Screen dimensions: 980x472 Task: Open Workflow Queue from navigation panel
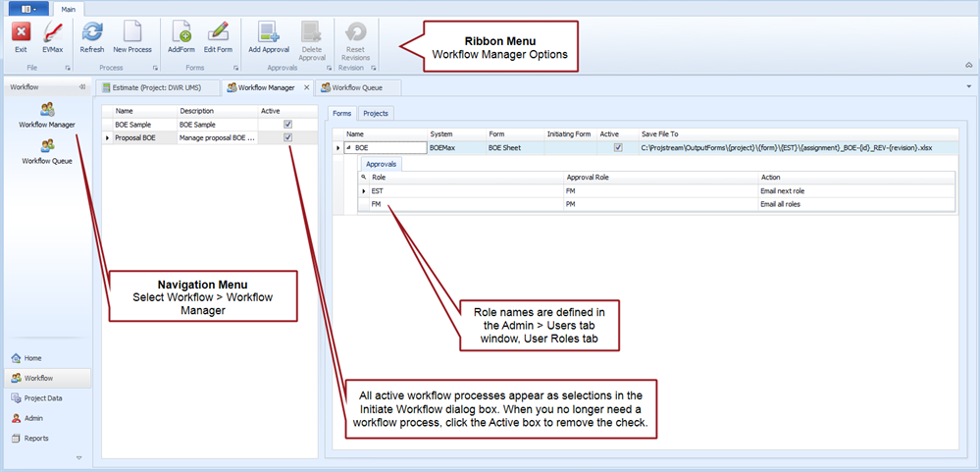click(x=47, y=150)
